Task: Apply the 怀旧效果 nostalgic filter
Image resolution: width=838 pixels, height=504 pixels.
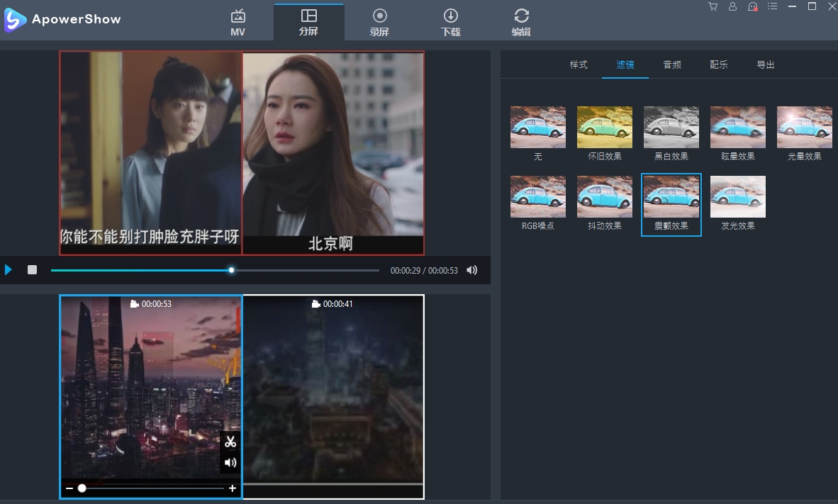Action: (604, 128)
